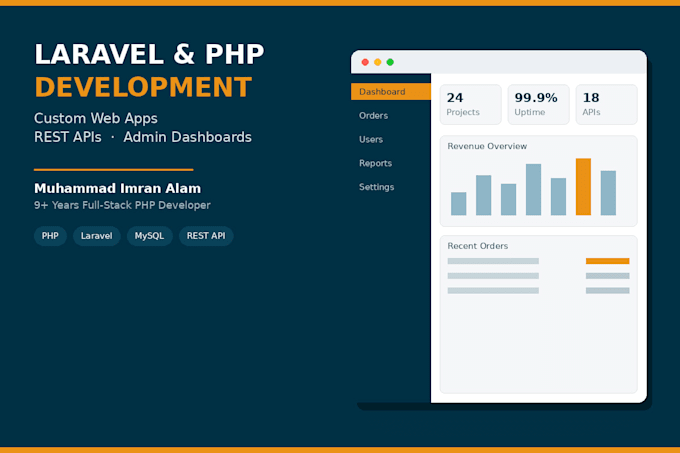
Task: Click the Laravel skill tag
Action: [97, 236]
